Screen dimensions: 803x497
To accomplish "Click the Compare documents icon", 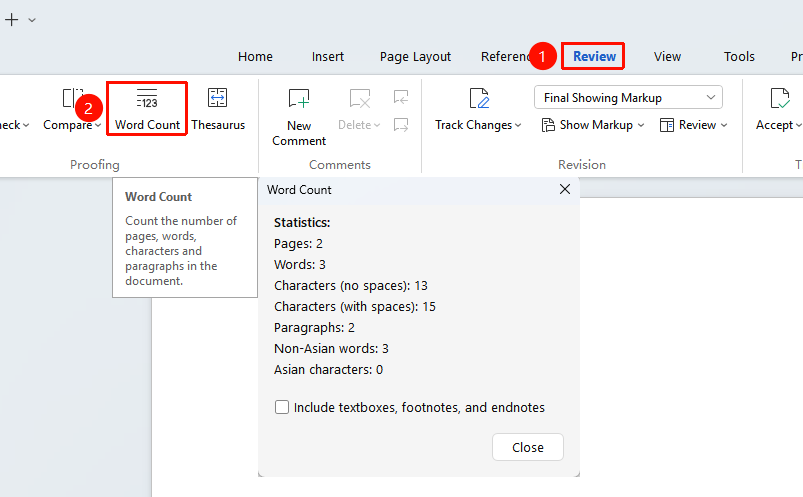I will 72,97.
